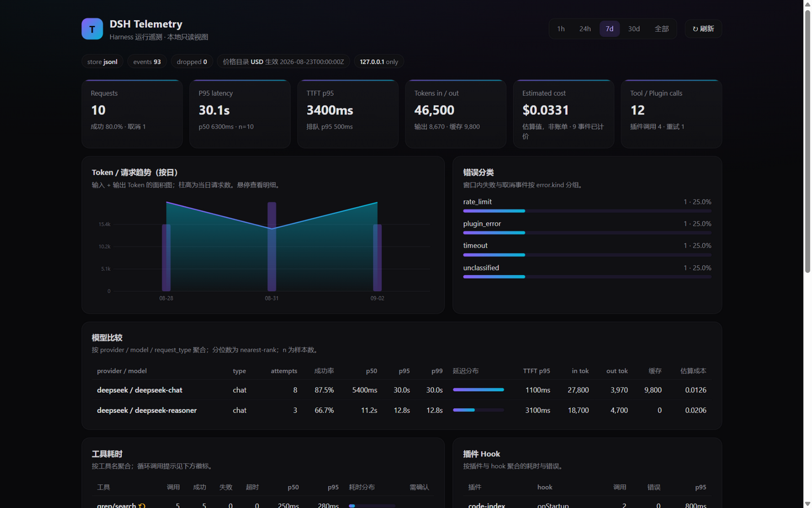Click the provider / model column header
812x508 pixels.
click(x=122, y=371)
